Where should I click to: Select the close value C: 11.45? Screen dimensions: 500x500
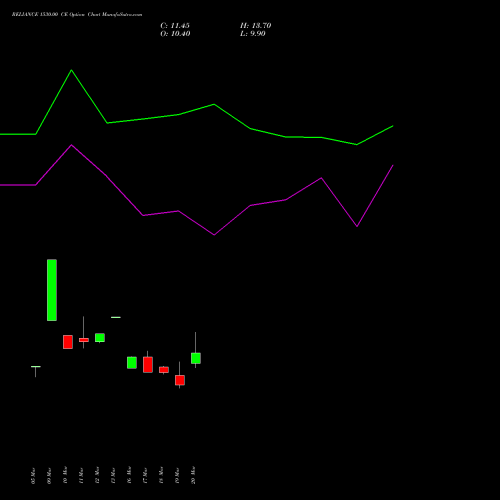pos(175,26)
